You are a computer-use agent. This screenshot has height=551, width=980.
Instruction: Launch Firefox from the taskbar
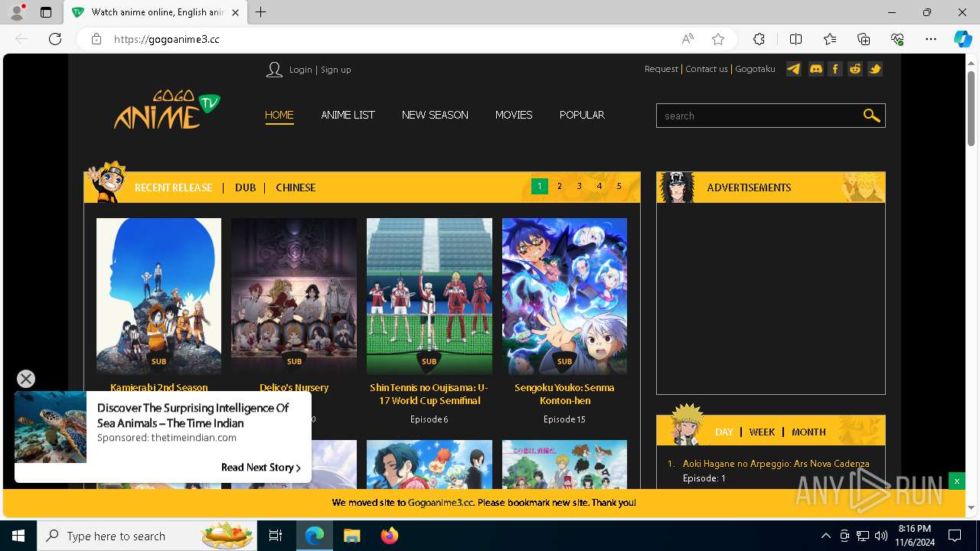[389, 536]
